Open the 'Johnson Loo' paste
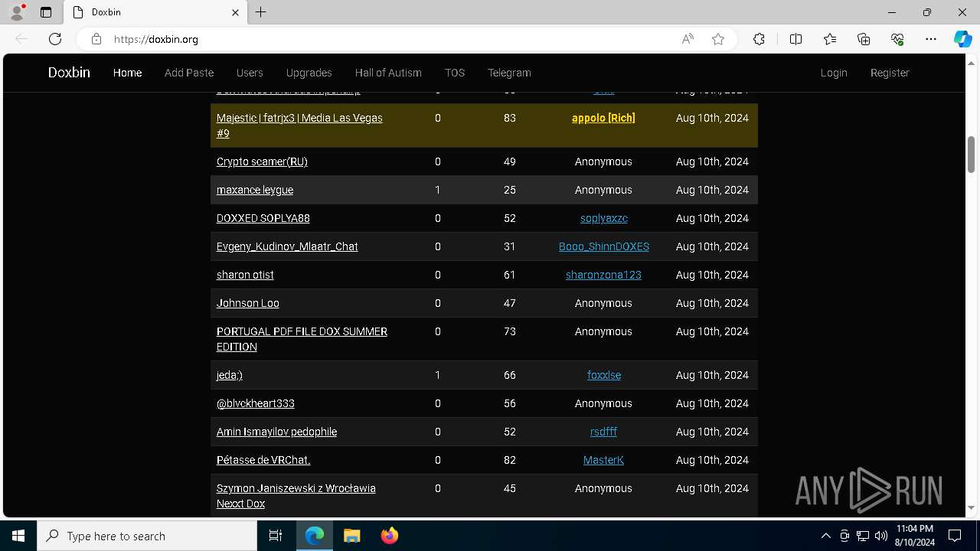This screenshot has height=551, width=980. pos(248,303)
